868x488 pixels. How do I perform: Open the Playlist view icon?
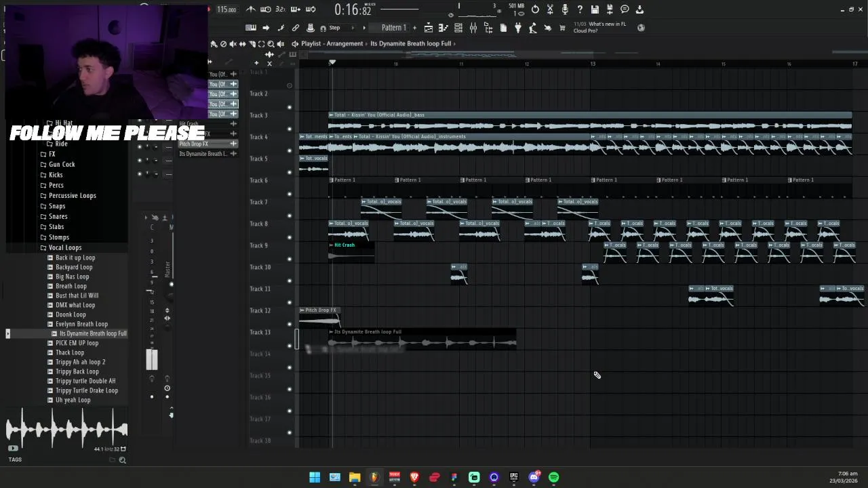click(429, 28)
